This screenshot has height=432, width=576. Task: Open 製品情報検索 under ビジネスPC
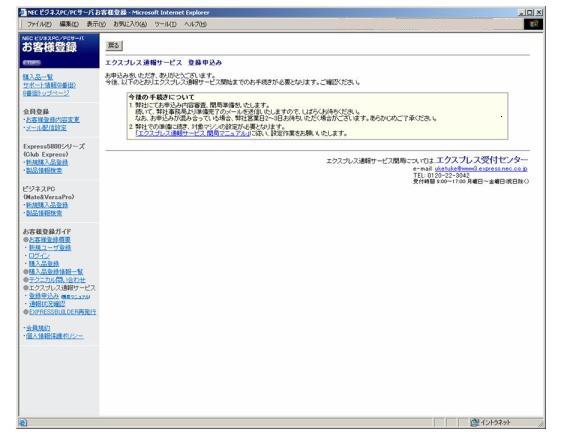[44, 213]
